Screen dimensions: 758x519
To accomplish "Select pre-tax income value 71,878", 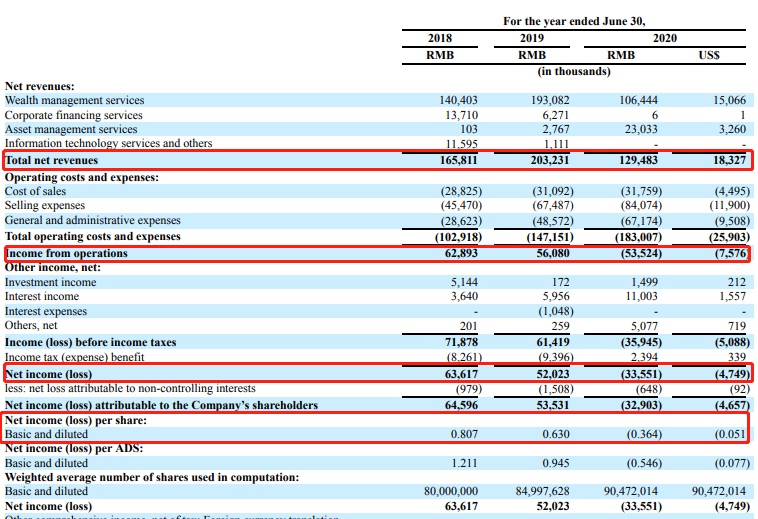I will coord(461,342).
